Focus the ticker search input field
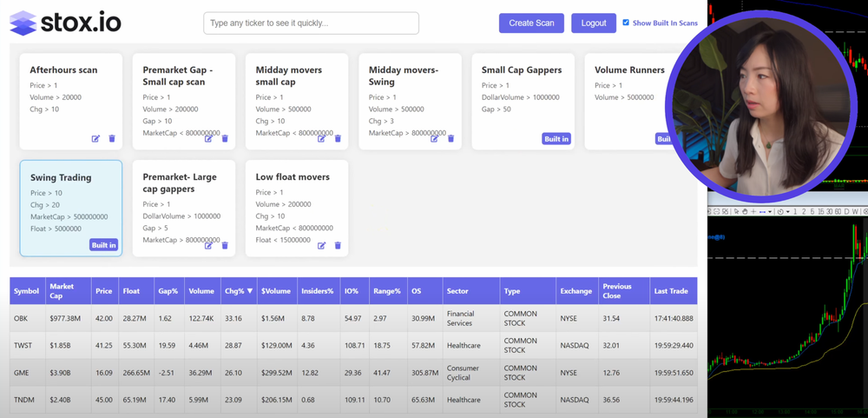The image size is (868, 418). tap(311, 23)
